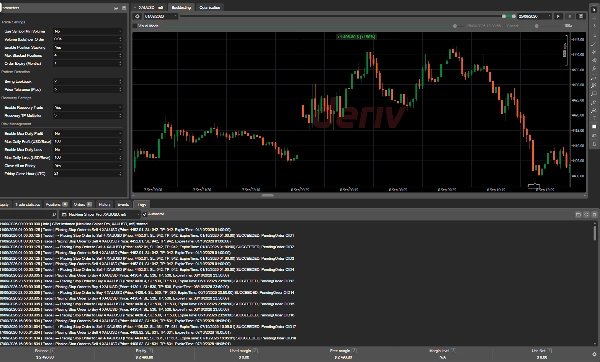Image resolution: width=600 pixels, height=362 pixels.
Task: Click the right handle of date range slider
Action: point(514,16)
